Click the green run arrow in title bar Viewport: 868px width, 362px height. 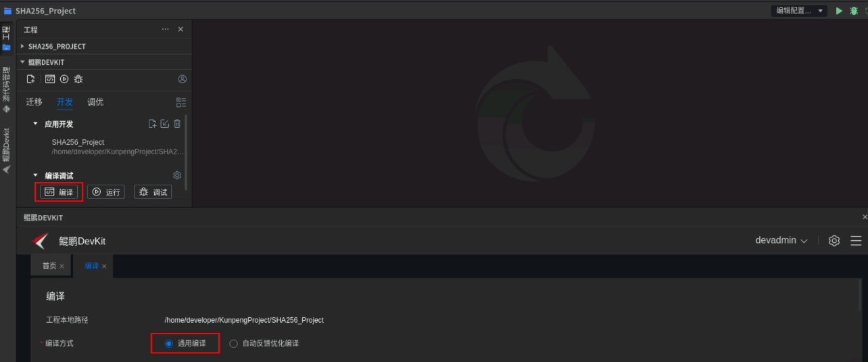tap(839, 11)
